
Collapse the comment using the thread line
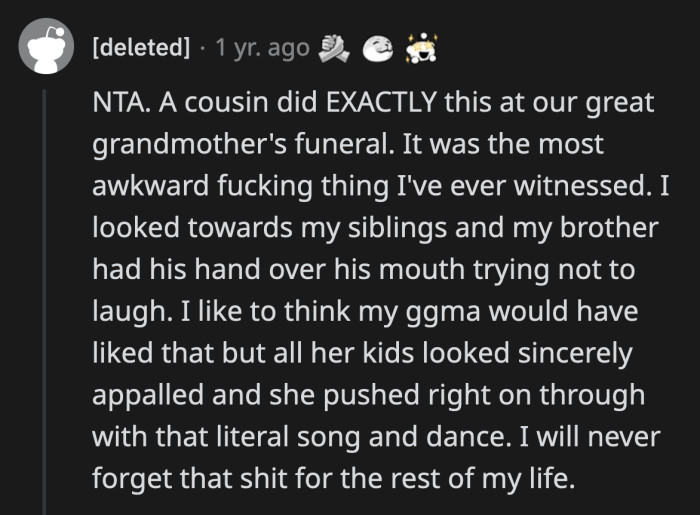(46, 300)
